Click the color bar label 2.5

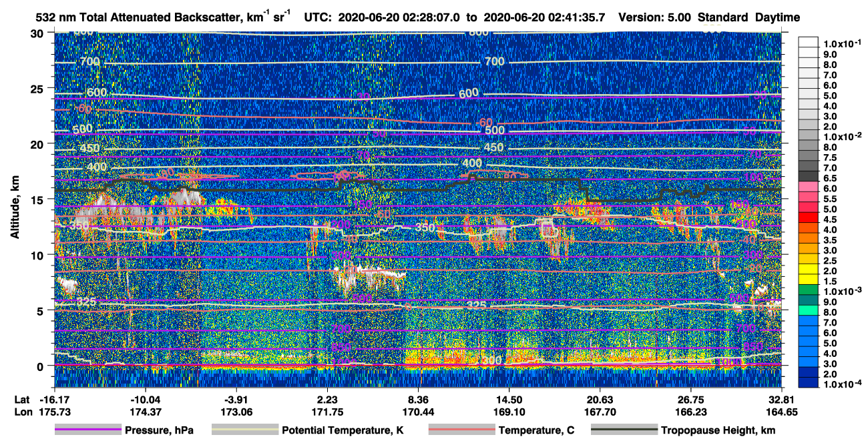point(829,260)
